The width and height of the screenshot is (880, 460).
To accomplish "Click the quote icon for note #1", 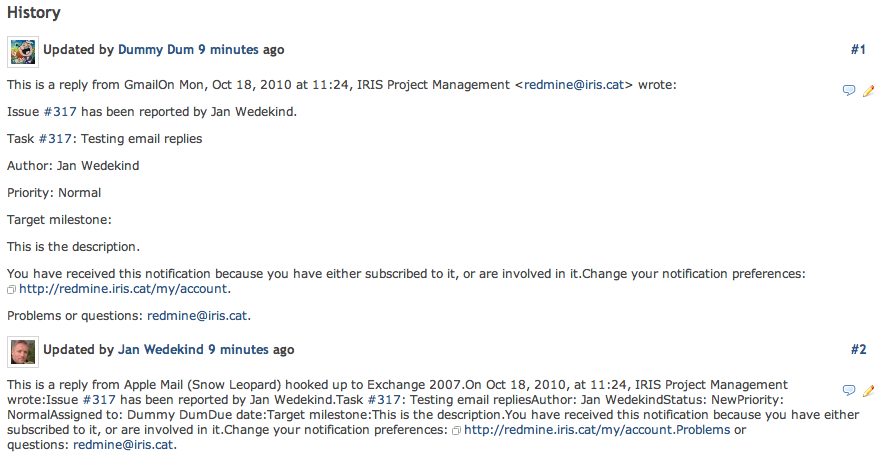I will [849, 90].
